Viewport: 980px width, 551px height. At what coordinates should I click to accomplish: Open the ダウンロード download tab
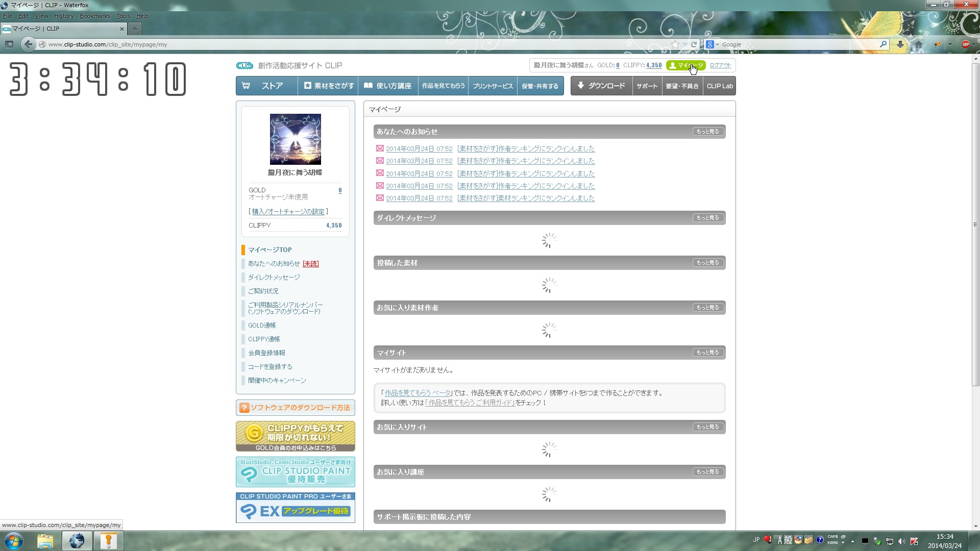(x=601, y=86)
